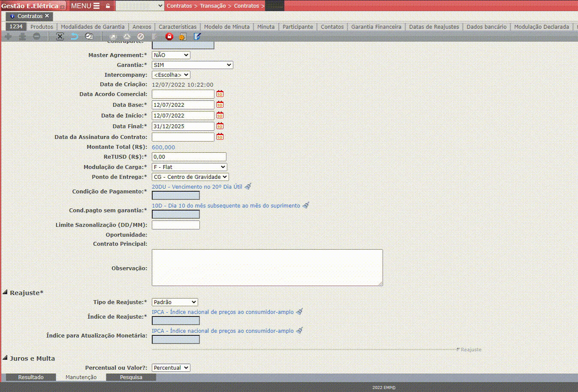Open the calendar for Data Acordo Comercial

pos(220,94)
